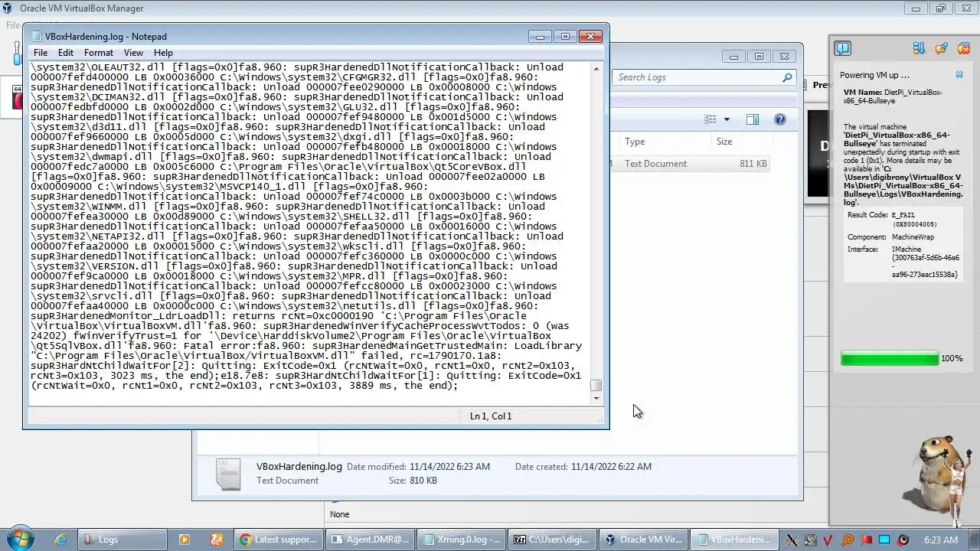Select the Text Document 811 KB file row
Viewport: 980px width, 551px height.
pyautogui.click(x=689, y=164)
